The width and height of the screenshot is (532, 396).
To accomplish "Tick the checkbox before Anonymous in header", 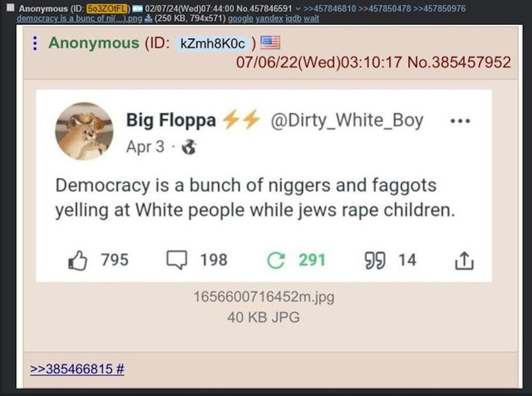I will click(10, 8).
